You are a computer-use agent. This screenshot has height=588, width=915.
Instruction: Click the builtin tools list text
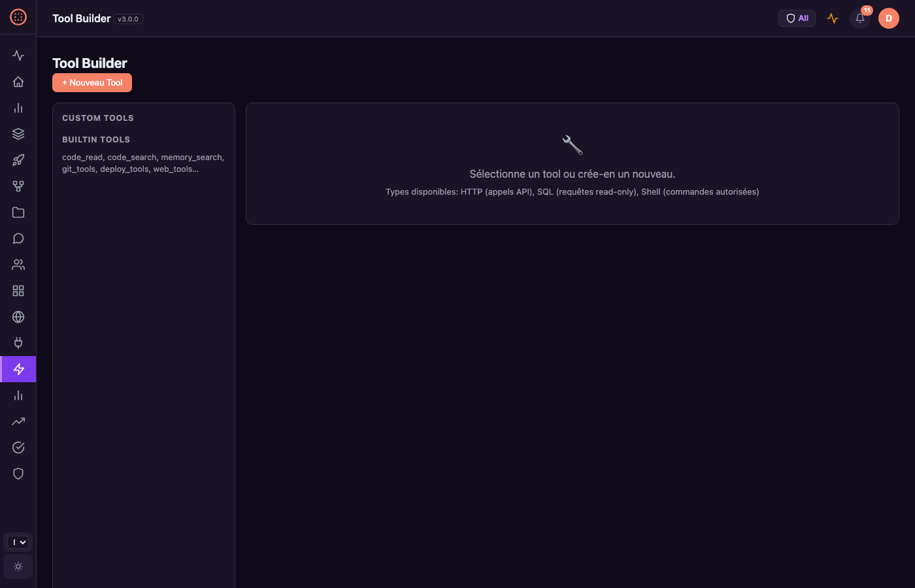click(x=143, y=163)
